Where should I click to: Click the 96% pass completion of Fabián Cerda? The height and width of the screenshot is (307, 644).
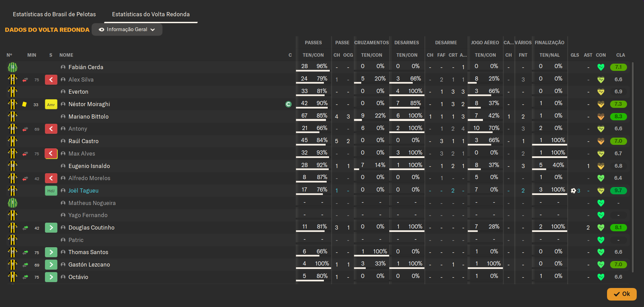[322, 66]
